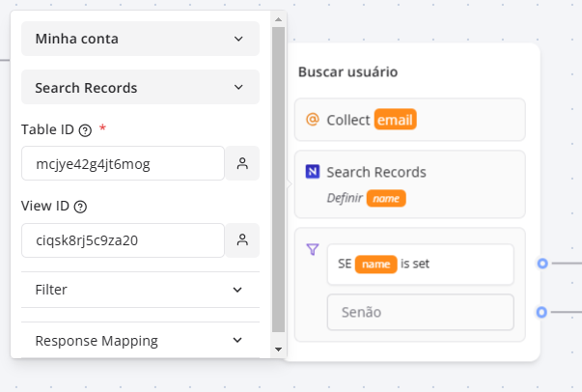The height and width of the screenshot is (392, 582).
Task: Click the Table ID help icon
Action: (x=85, y=129)
